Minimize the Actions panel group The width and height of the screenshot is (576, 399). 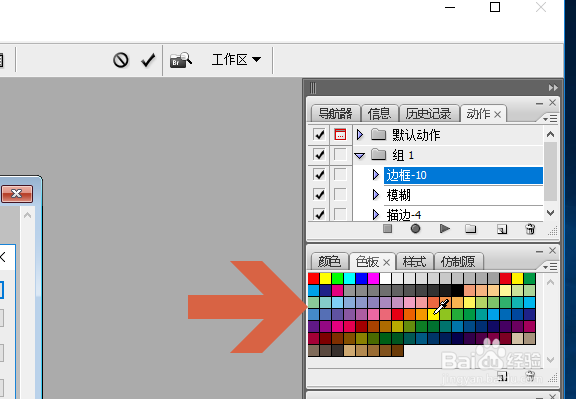[539, 104]
